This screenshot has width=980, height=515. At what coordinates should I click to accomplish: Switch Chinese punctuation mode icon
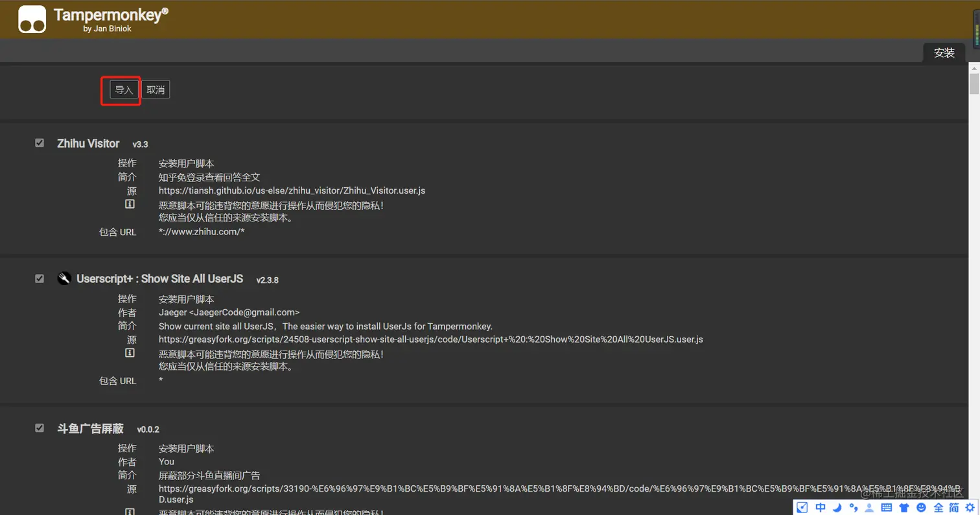854,507
